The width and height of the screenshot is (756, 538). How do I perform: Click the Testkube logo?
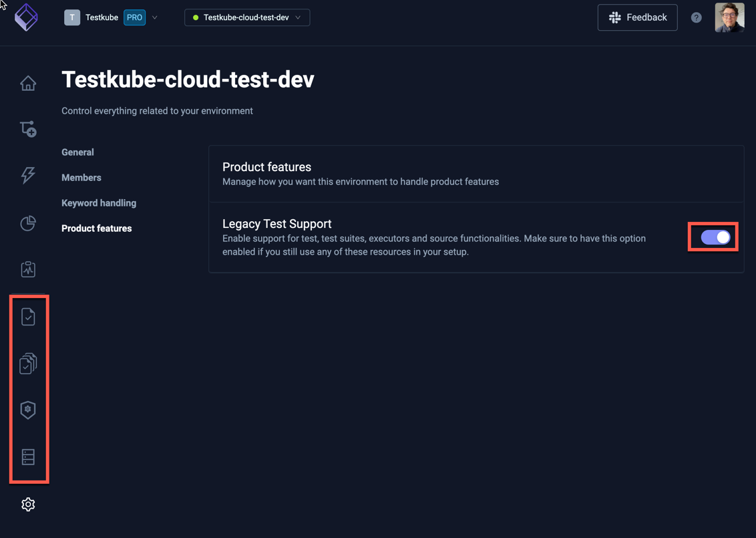point(27,17)
